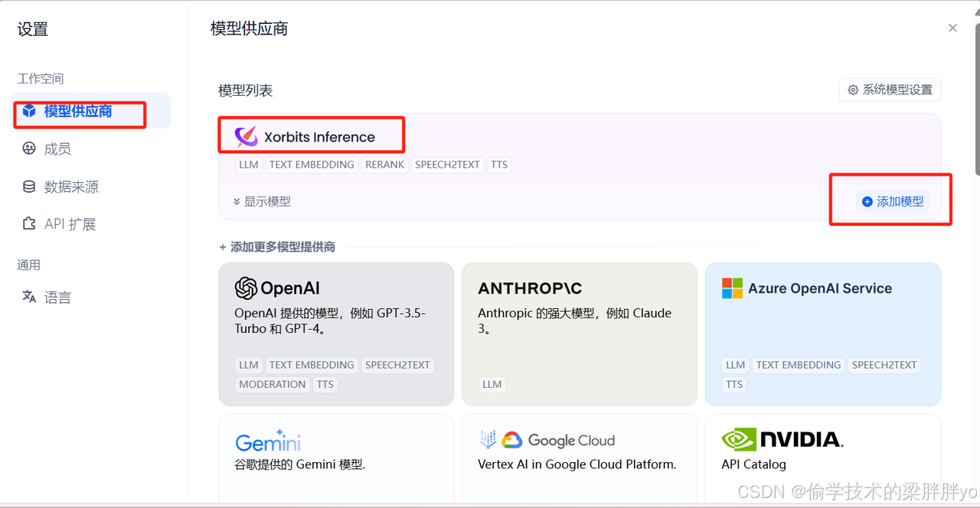
Task: Click the Microsoft Azure logo icon
Action: click(732, 288)
